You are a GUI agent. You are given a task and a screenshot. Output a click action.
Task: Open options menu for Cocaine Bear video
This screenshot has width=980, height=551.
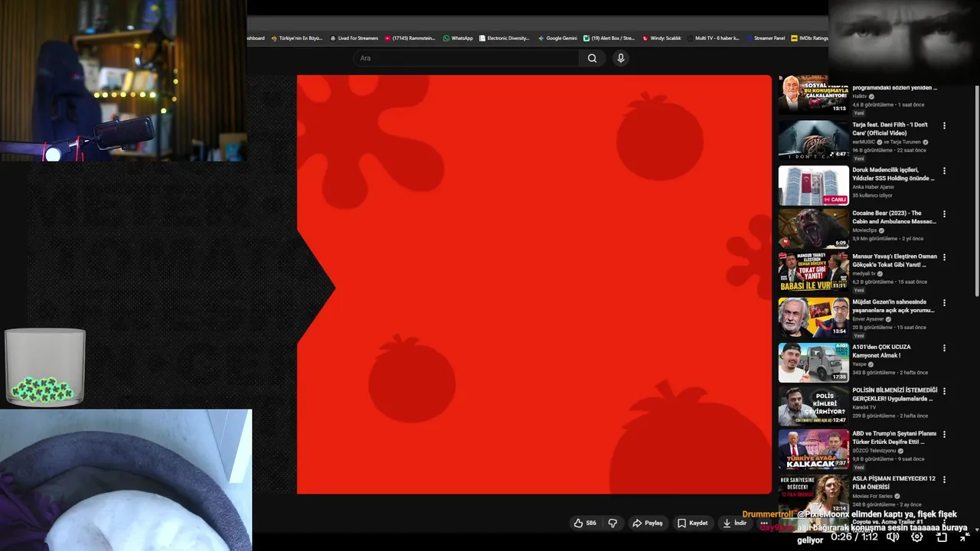944,214
